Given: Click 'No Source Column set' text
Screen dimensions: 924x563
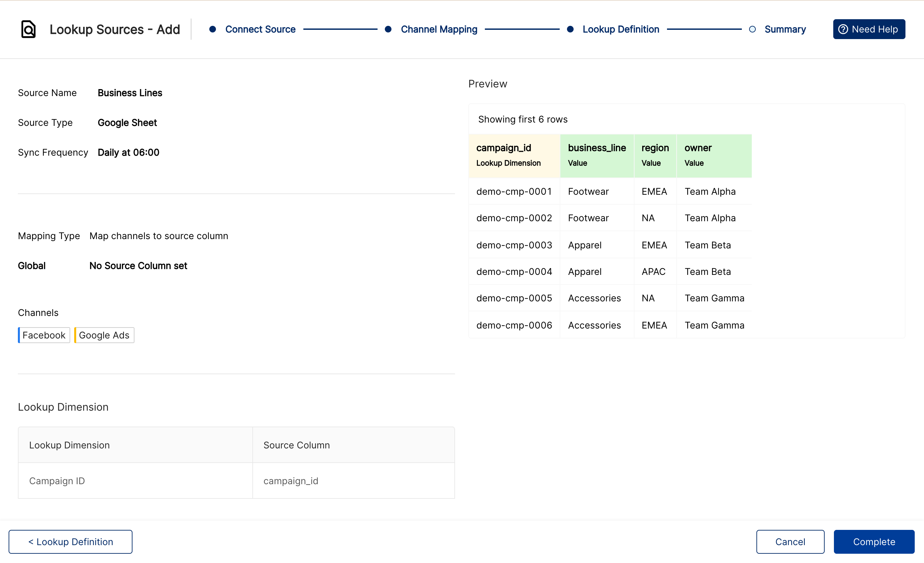Looking at the screenshot, I should (x=138, y=266).
